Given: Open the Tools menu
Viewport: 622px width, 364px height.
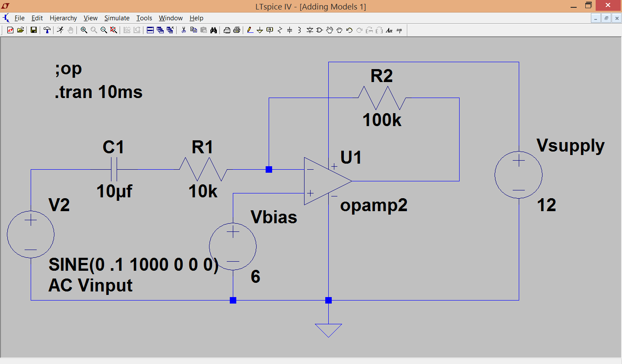Looking at the screenshot, I should pos(144,18).
